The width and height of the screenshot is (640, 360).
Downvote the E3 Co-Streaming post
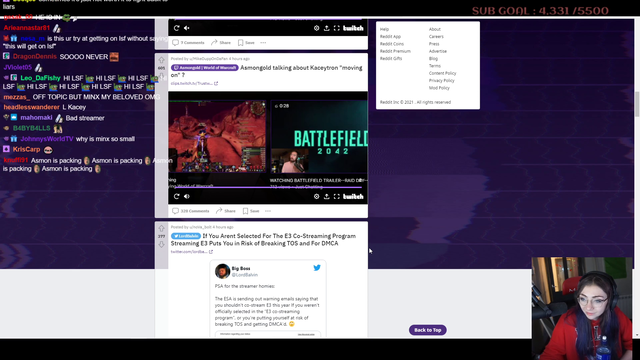tap(161, 244)
